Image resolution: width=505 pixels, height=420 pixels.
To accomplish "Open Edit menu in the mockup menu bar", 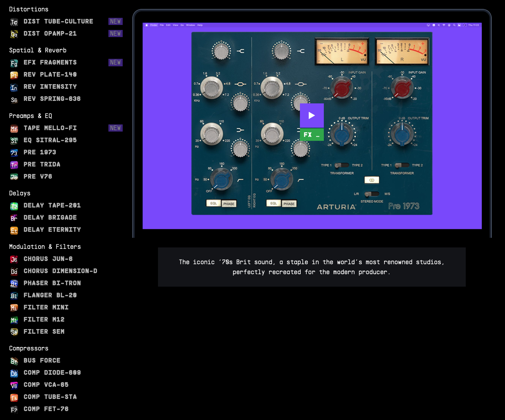I will pyautogui.click(x=168, y=25).
